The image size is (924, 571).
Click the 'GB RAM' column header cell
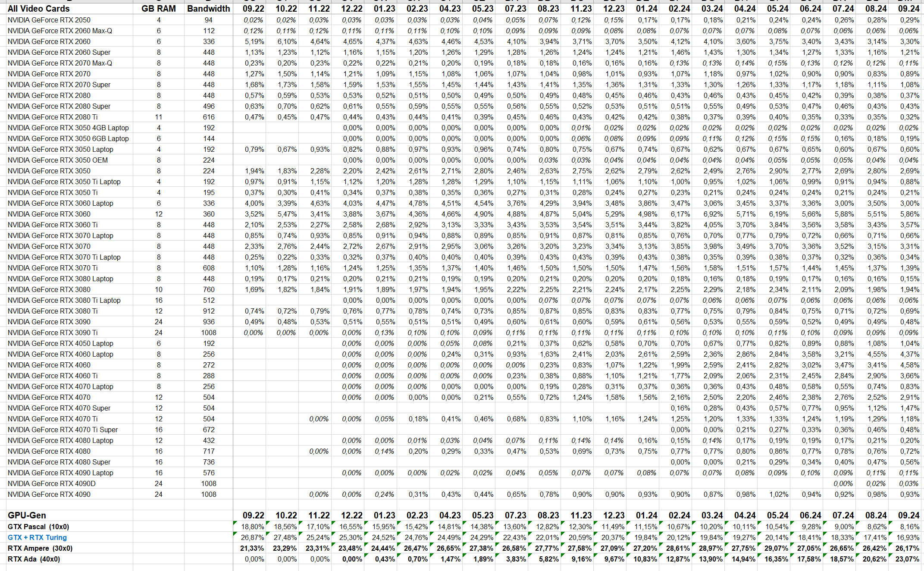[158, 9]
